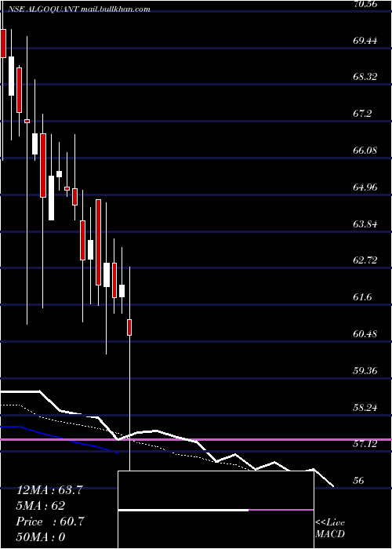
Task: Click the MACD indicator box
Action: [x=216, y=510]
